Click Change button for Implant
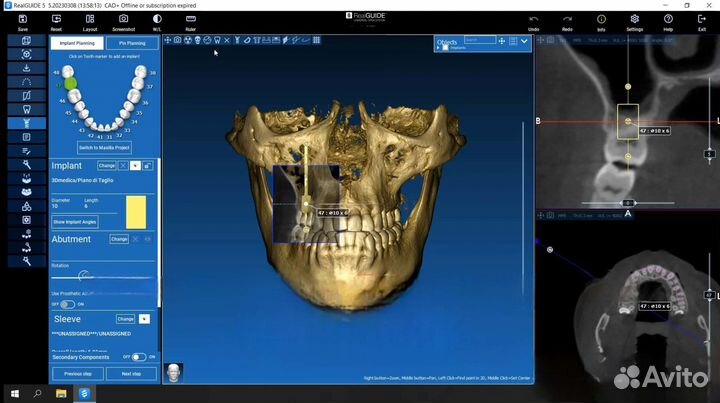 tap(107, 166)
